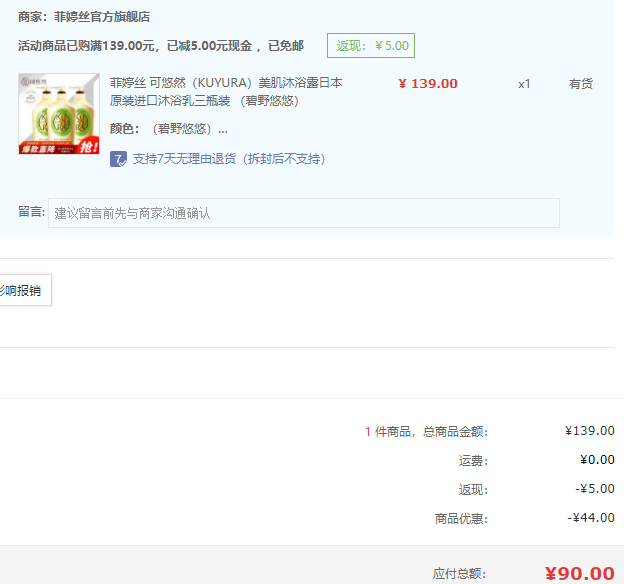Click the 应付总额 label
Viewport: 624px width, 584px height.
click(459, 574)
